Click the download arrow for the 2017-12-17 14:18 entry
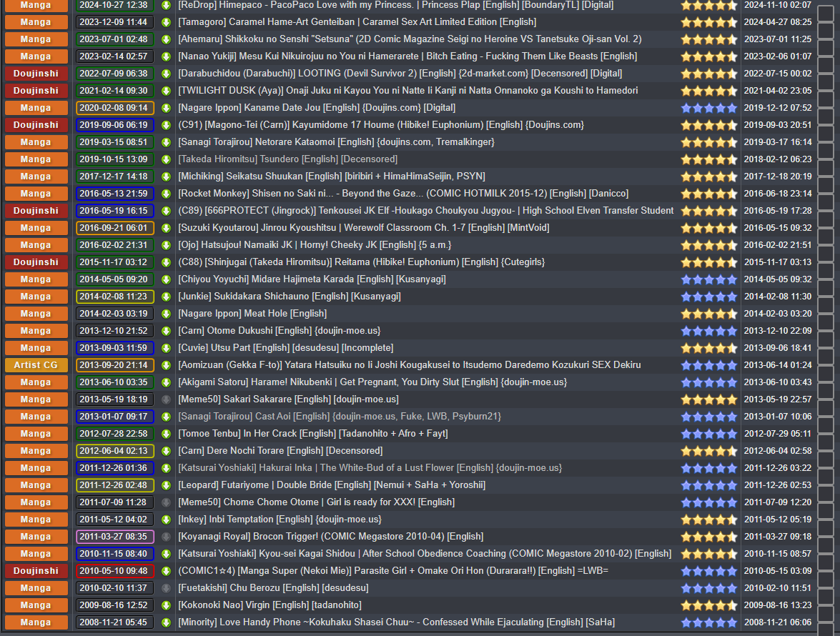The height and width of the screenshot is (636, 840). pyautogui.click(x=166, y=177)
